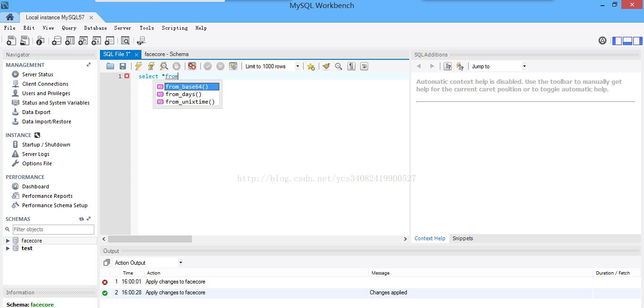Screen dimensions: 644x308
Task: Open script file in the SQL editor toolbar
Action: point(110,66)
